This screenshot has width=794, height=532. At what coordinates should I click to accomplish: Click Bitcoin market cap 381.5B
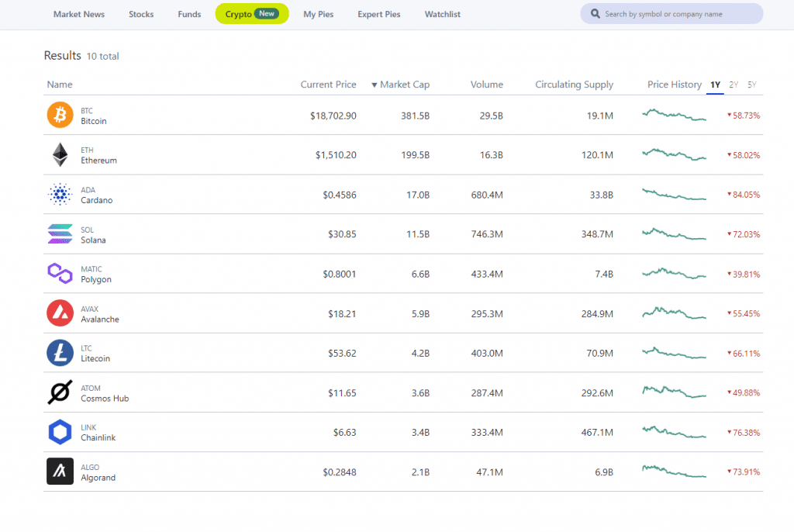pyautogui.click(x=416, y=116)
